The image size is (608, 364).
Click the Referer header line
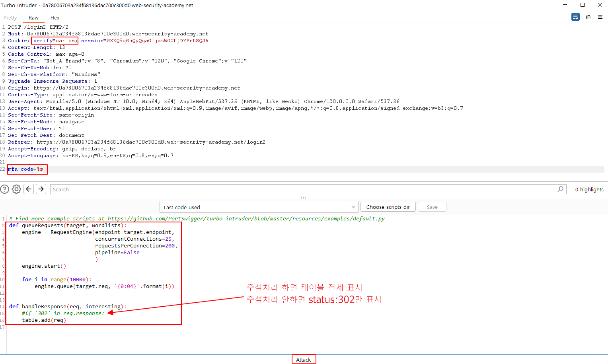(x=137, y=142)
